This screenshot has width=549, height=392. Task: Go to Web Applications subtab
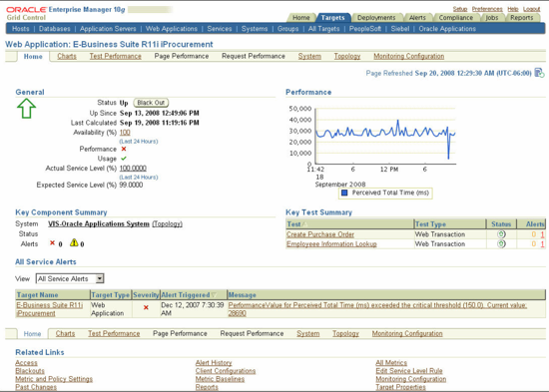click(172, 29)
